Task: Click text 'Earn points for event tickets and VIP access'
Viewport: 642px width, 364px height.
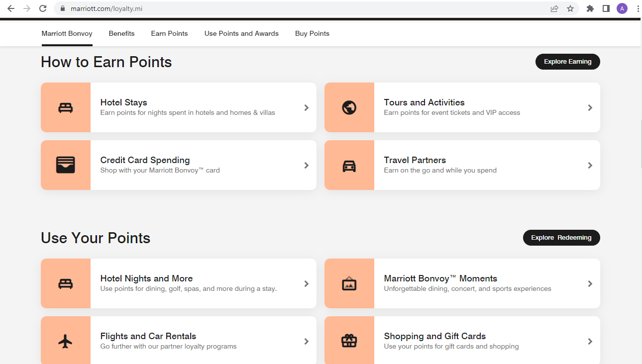Action: pyautogui.click(x=452, y=113)
